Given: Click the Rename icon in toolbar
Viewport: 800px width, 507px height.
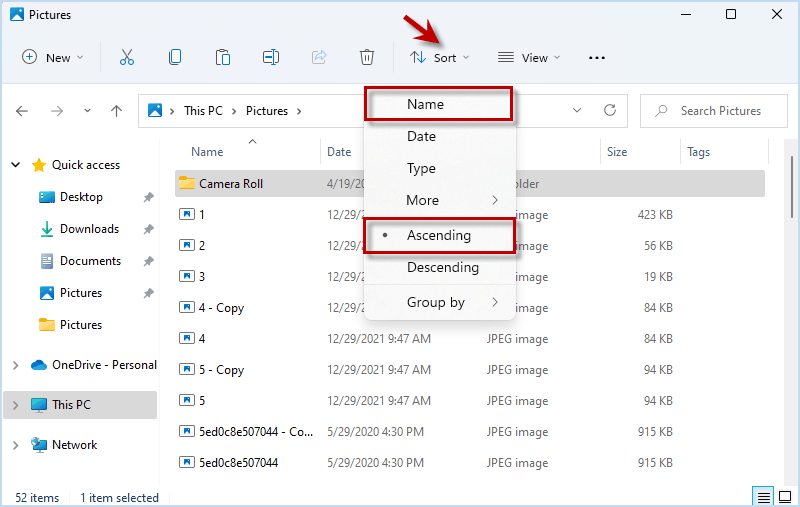Looking at the screenshot, I should (x=270, y=57).
